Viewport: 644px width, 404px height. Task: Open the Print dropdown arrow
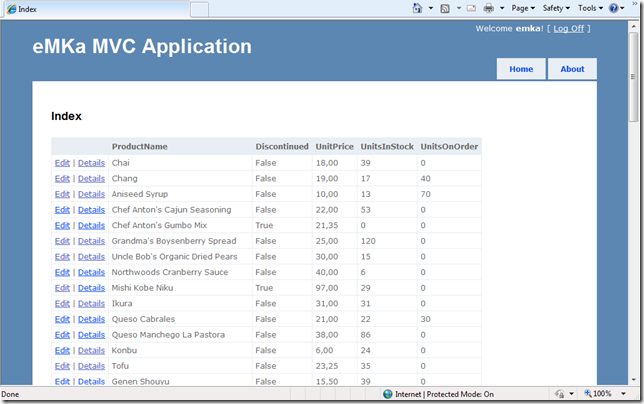click(x=502, y=8)
